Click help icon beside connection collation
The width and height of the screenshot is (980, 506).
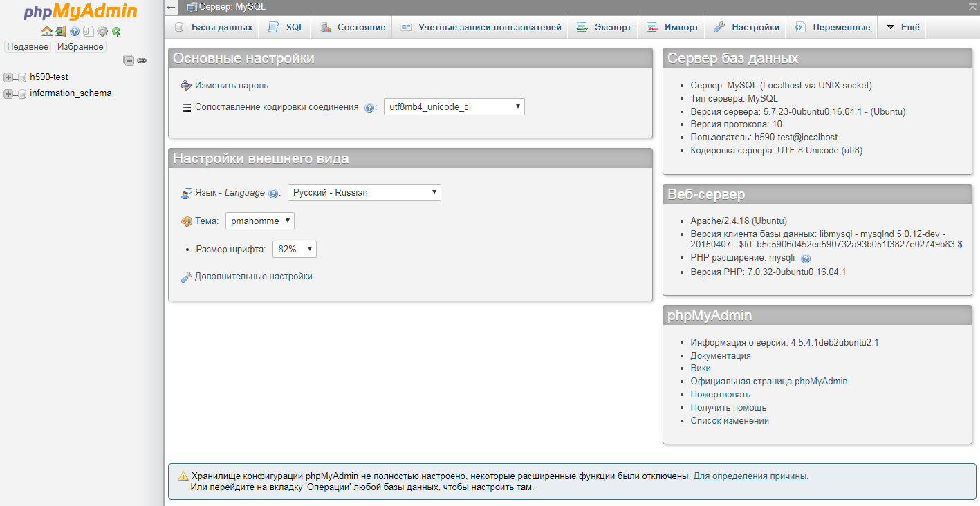(x=369, y=108)
